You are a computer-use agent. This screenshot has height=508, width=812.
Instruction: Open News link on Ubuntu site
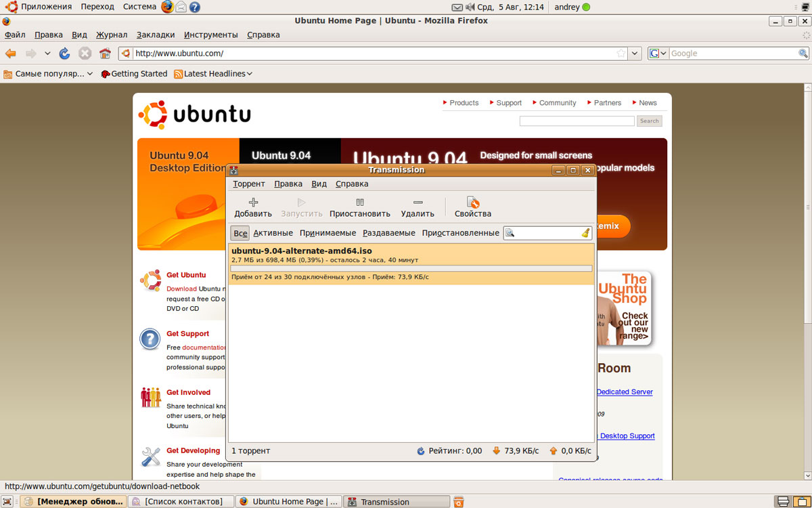pos(648,103)
